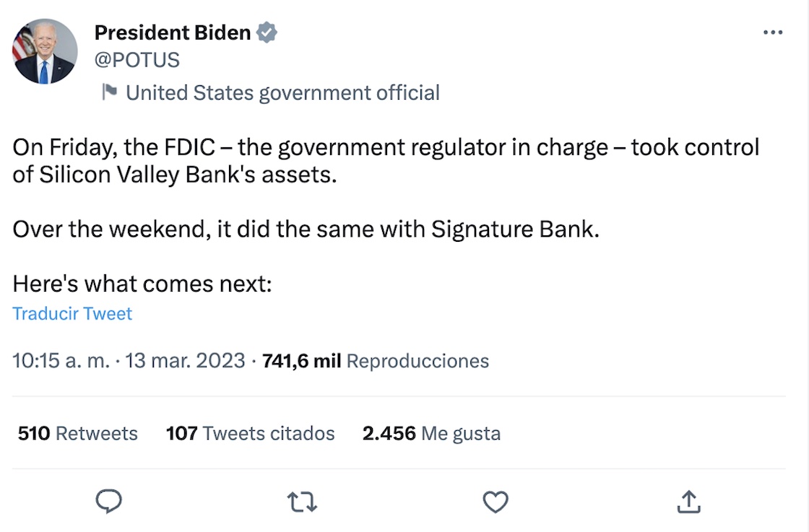View the 741,6 mil Reproducciones count
This screenshot has width=809, height=532.
(x=376, y=361)
